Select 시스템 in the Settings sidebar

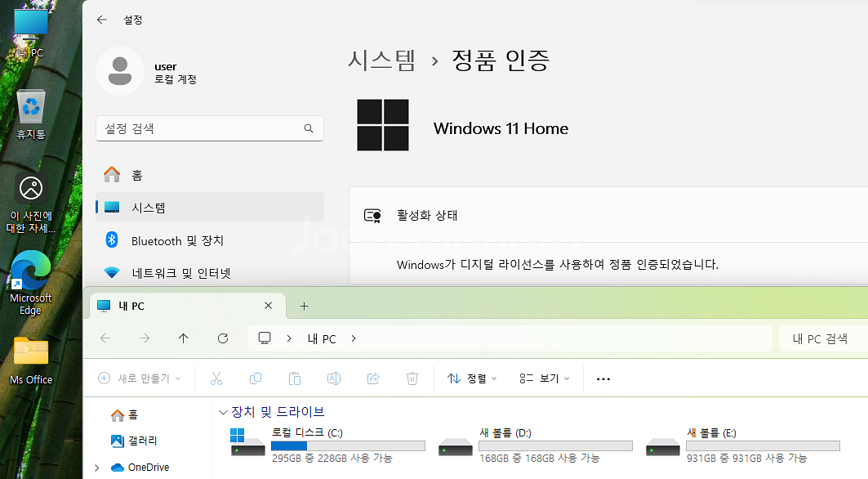209,208
